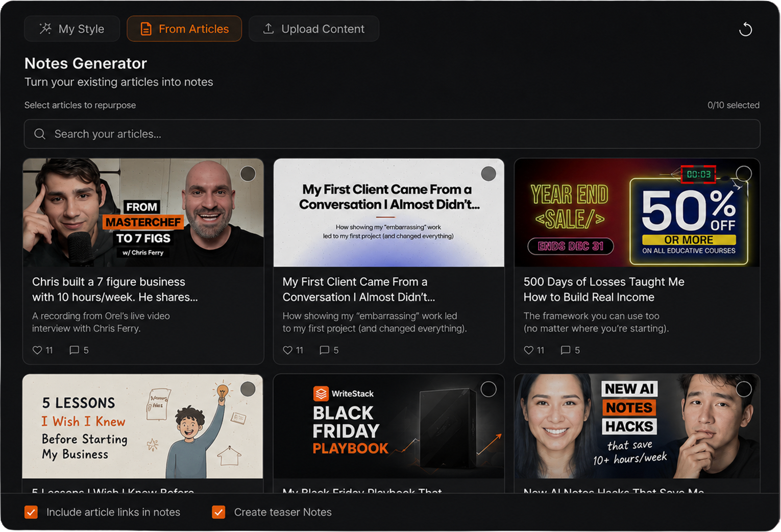Tick the selection circle on My First Client card
781x532 pixels.
click(489, 174)
